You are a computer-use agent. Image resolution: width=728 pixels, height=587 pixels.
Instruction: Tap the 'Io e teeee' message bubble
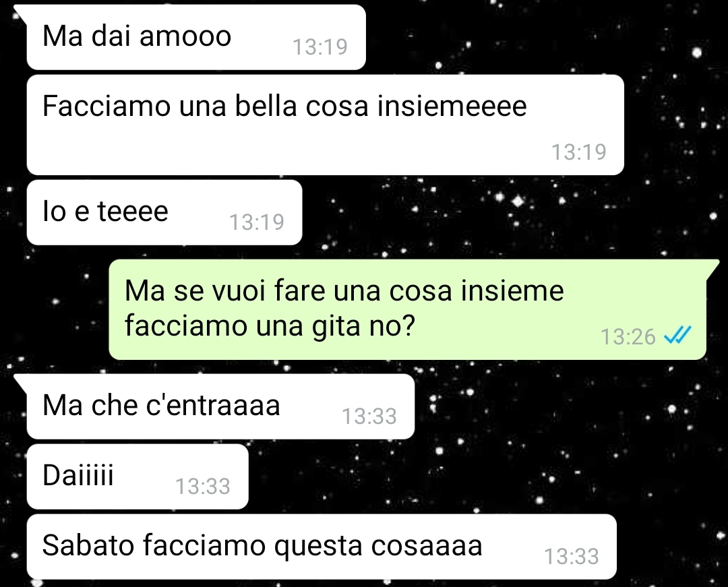164,212
